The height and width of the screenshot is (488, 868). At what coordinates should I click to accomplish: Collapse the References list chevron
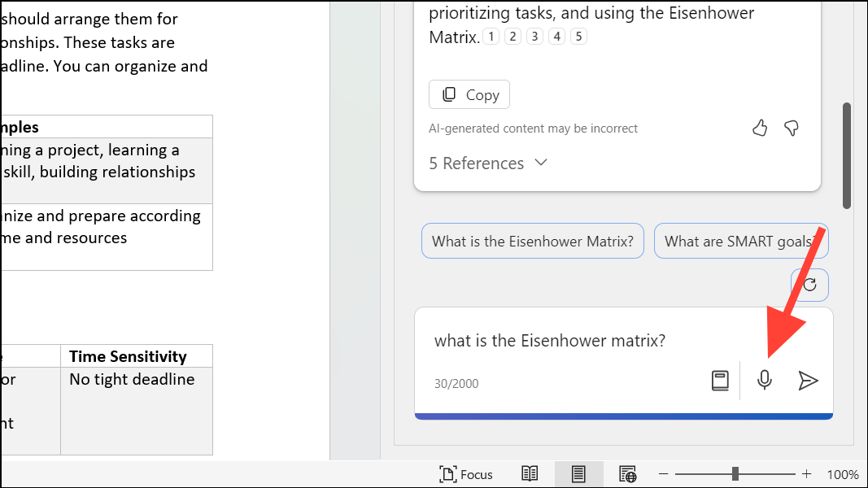(x=541, y=163)
